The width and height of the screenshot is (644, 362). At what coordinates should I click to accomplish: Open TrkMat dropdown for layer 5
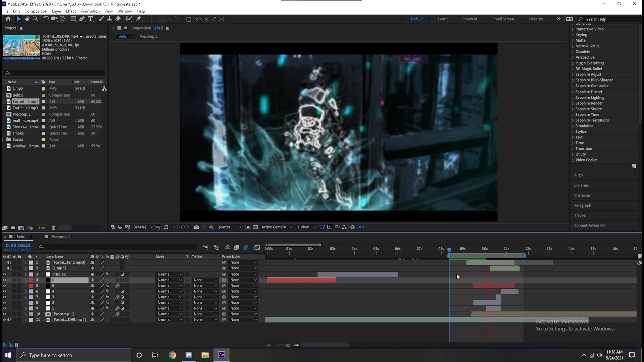(205, 286)
